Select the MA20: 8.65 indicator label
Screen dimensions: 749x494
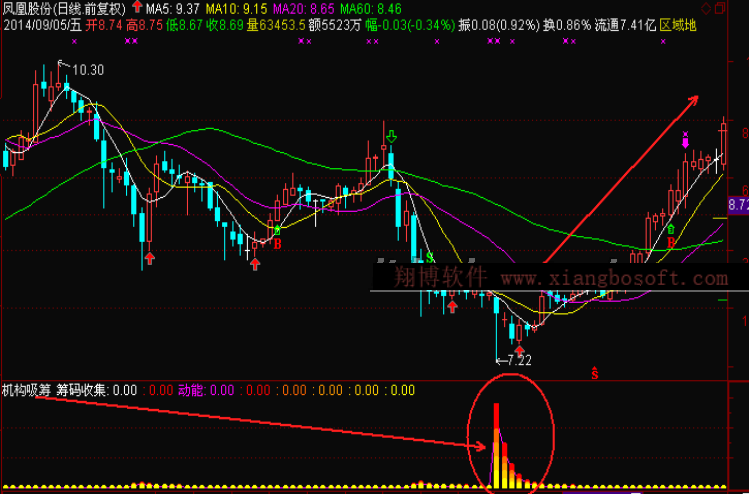(303, 9)
